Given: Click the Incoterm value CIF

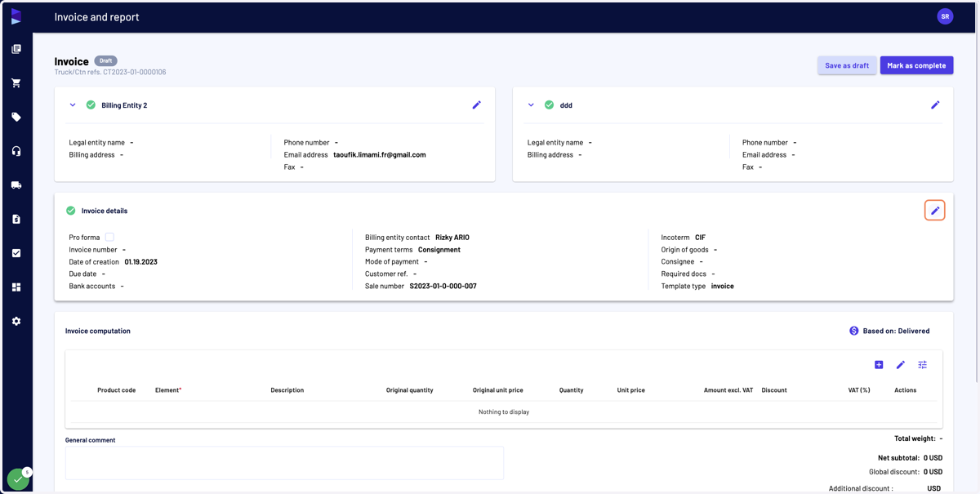Looking at the screenshot, I should pos(701,238).
